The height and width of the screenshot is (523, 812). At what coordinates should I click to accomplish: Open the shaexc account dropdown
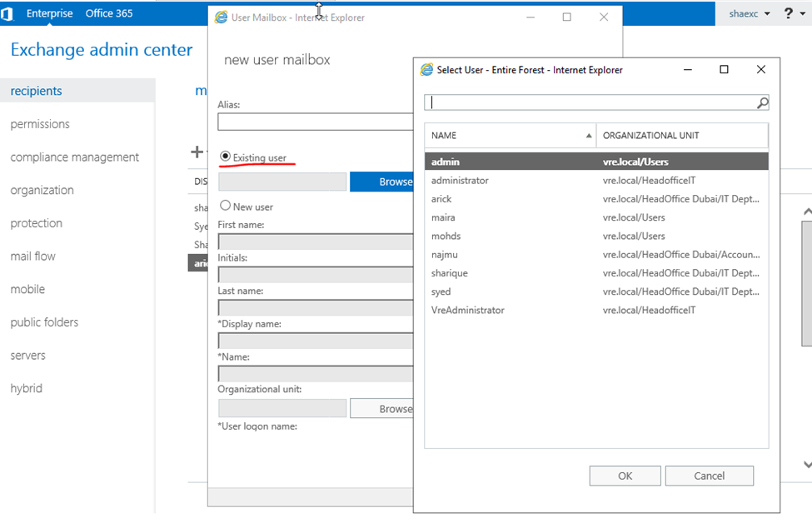coord(750,14)
